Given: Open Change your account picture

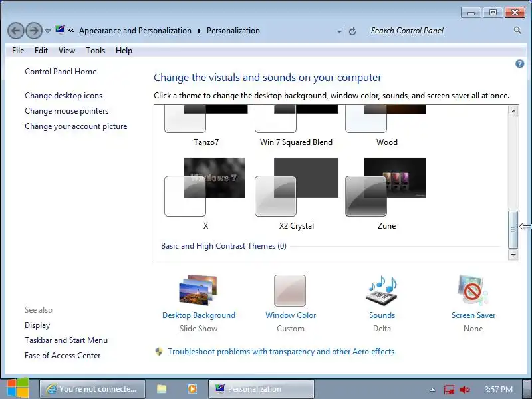Looking at the screenshot, I should 76,126.
